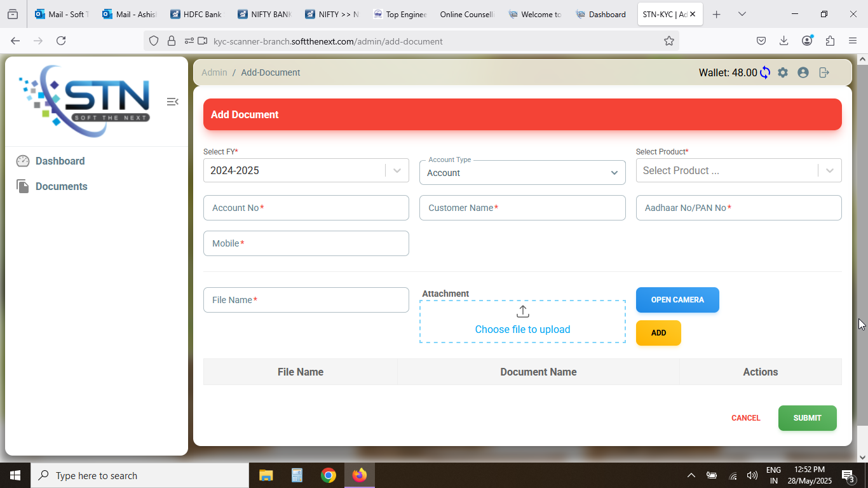Switch to the Online Counselling tab
868x488 pixels.
click(x=467, y=14)
